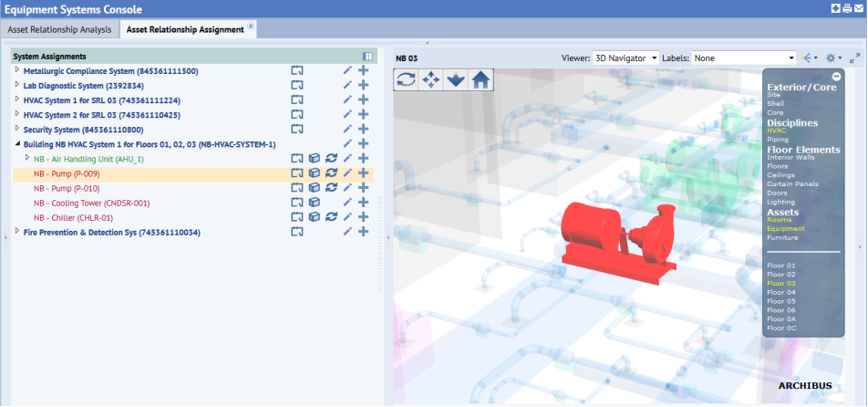This screenshot has height=407, width=868.
Task: Open the Viewer 3D Navigator dropdown
Action: (x=625, y=57)
